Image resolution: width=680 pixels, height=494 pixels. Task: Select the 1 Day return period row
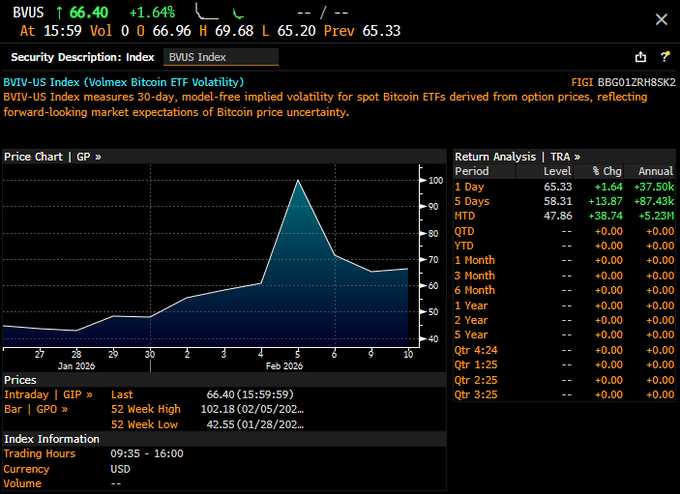[x=471, y=187]
